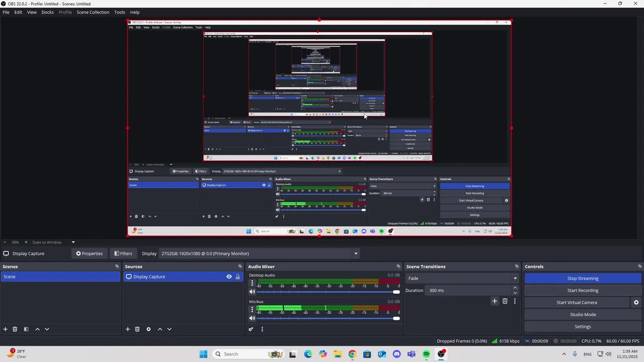Open transition properties three-dot menu
The height and width of the screenshot is (362, 644).
[515, 301]
